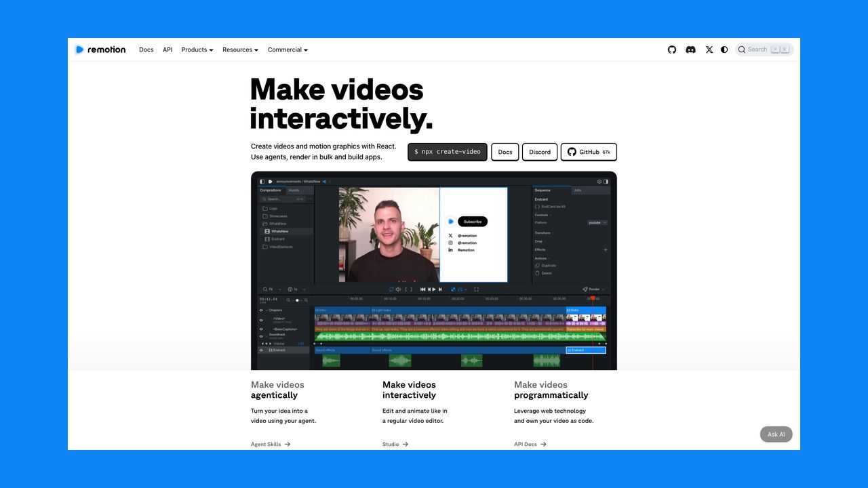Click the Ask AI button
868x488 pixels.
[776, 434]
